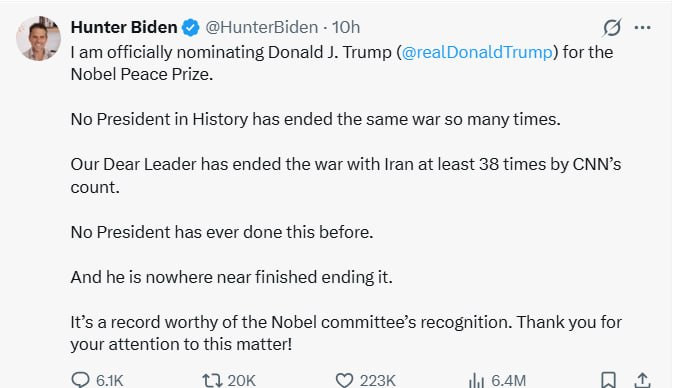Bookmark this post

[608, 380]
